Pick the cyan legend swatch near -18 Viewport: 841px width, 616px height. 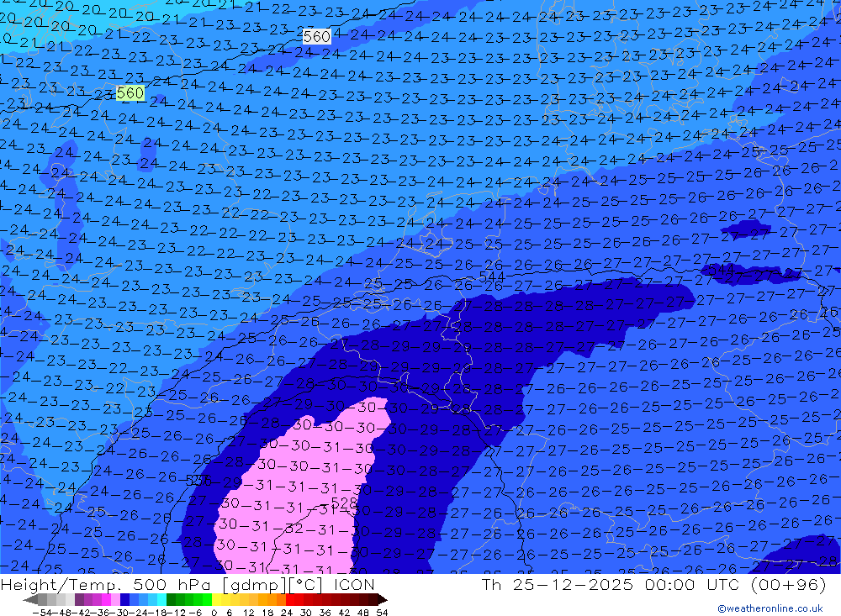coord(161,599)
